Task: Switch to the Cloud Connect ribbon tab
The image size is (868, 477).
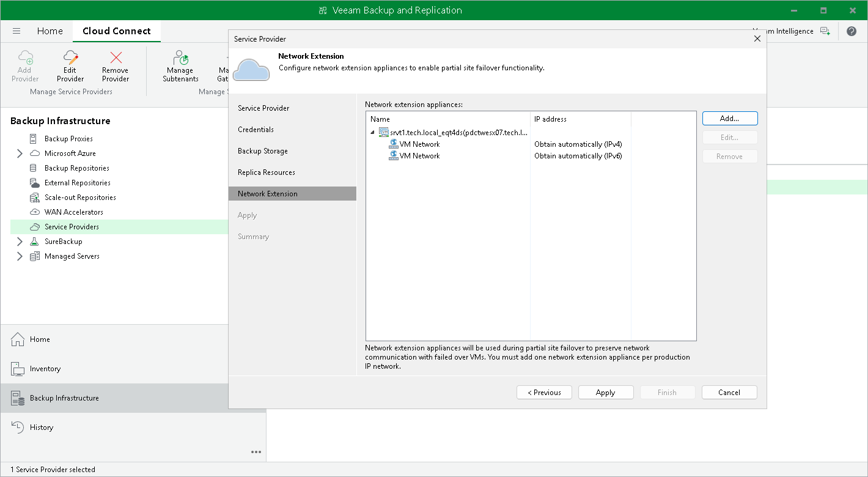Action: 117,31
